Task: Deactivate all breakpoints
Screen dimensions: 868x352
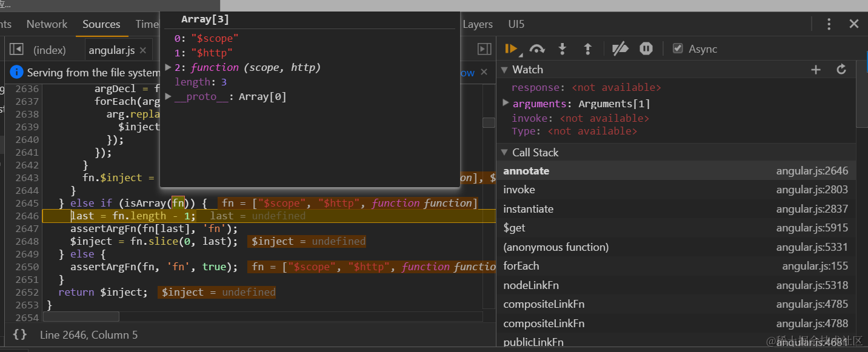Action: (x=620, y=48)
